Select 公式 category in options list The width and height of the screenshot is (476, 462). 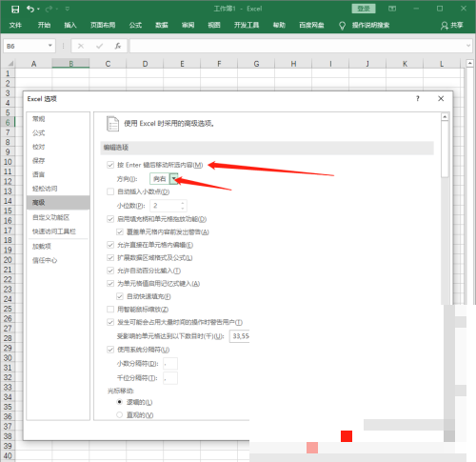(x=39, y=132)
